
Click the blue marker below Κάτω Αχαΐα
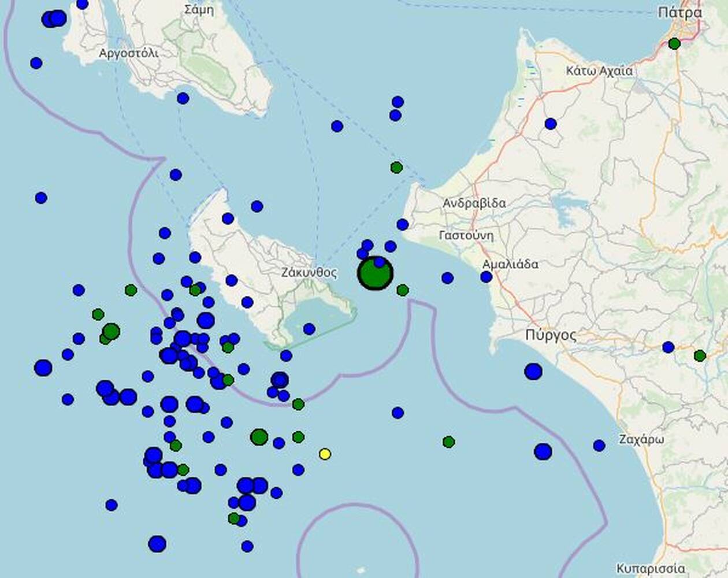550,124
